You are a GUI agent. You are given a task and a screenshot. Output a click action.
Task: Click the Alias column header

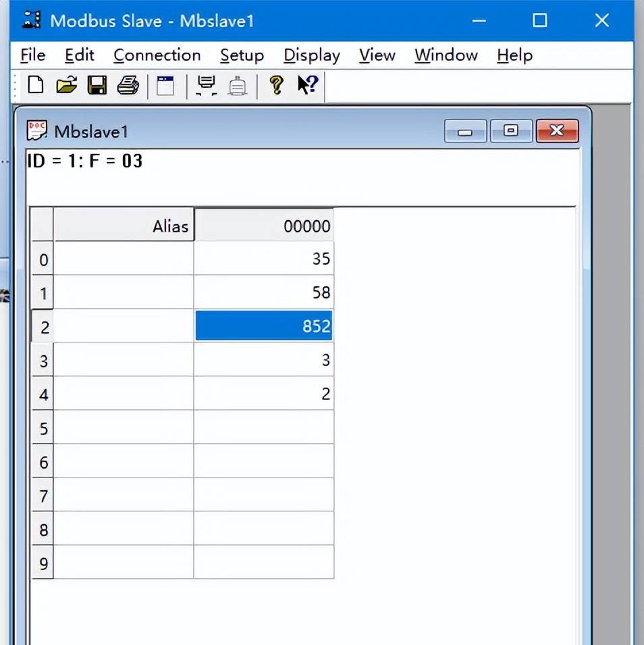tap(124, 226)
